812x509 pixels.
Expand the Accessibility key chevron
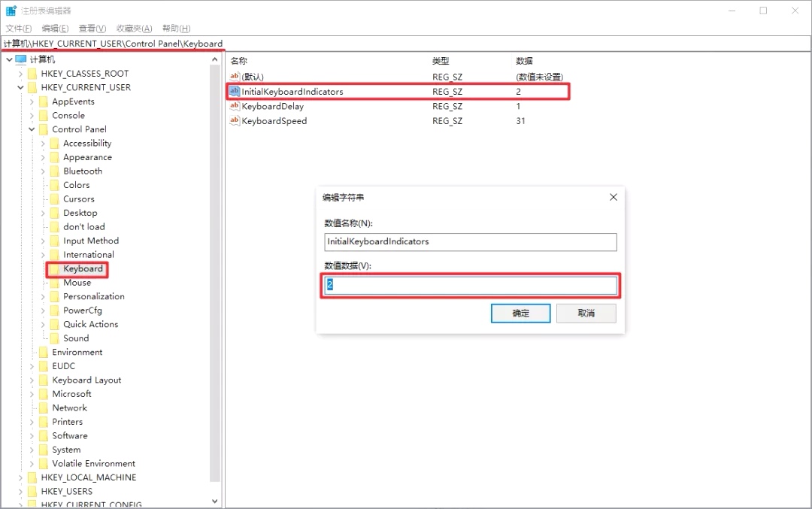tap(43, 144)
